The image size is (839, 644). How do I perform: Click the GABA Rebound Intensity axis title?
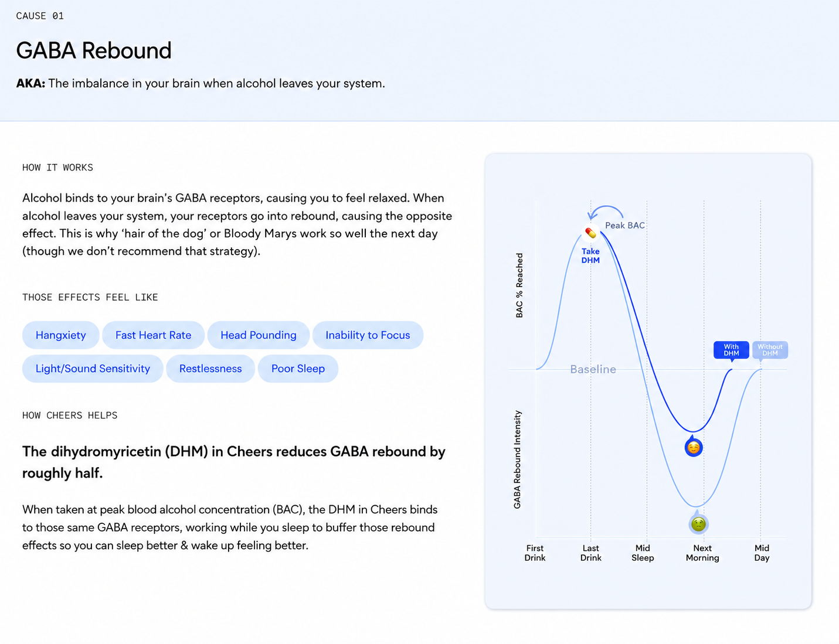click(x=517, y=459)
